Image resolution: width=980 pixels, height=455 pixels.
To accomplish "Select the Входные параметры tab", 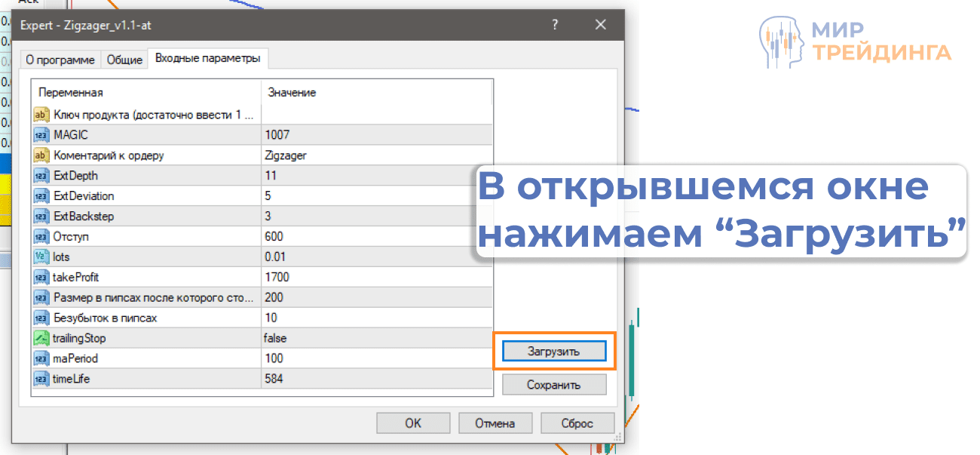I will point(207,58).
